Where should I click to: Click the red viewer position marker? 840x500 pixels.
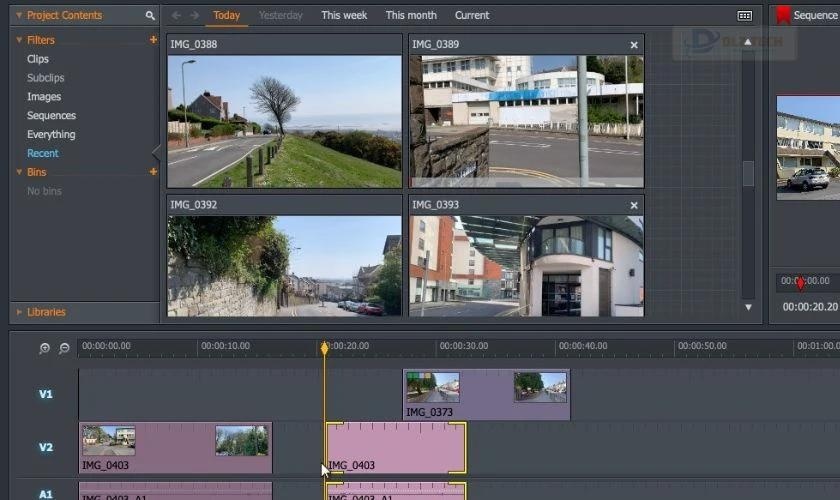pos(800,282)
